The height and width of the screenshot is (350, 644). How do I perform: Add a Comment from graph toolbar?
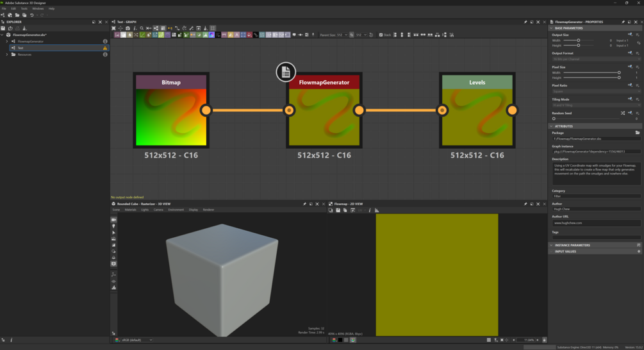294,35
